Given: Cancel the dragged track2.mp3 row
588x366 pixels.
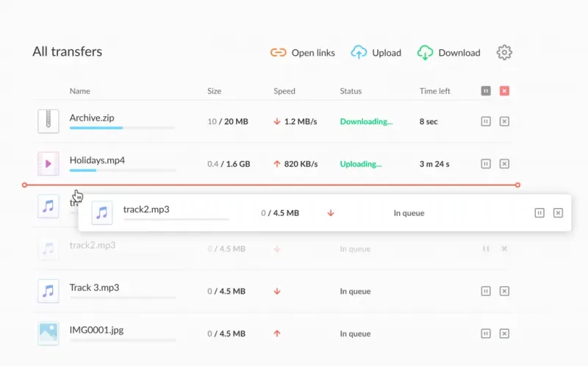Looking at the screenshot, I should point(558,213).
